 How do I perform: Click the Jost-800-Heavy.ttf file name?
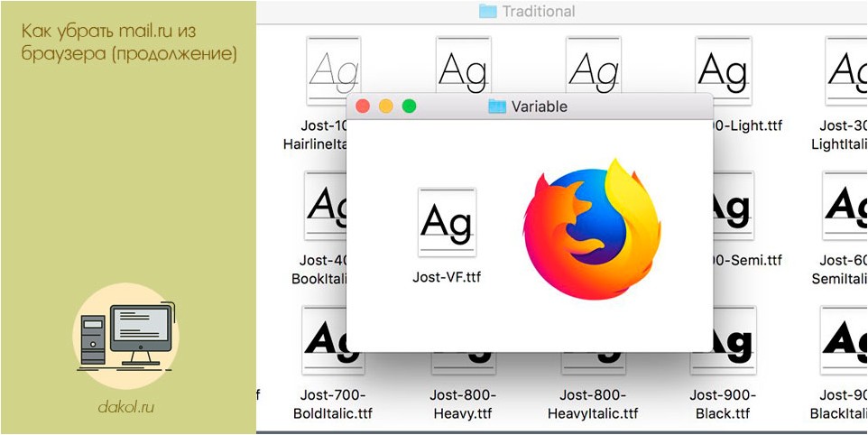pyautogui.click(x=463, y=404)
